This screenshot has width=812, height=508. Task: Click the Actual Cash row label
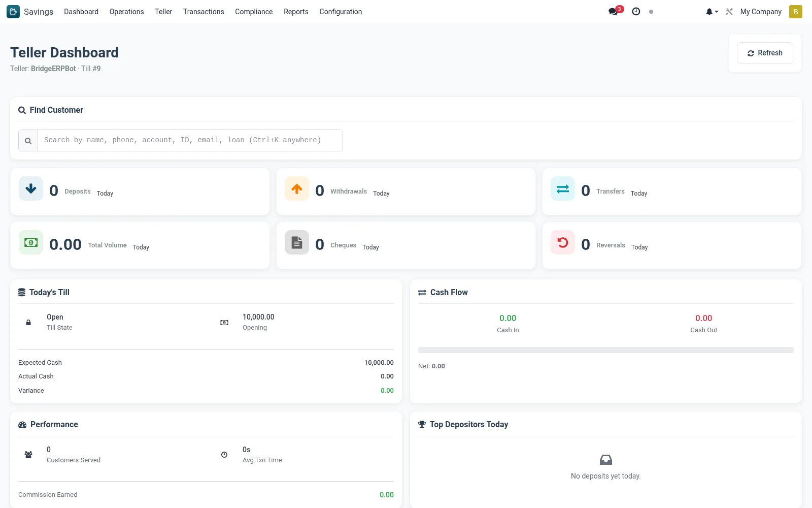tap(36, 376)
